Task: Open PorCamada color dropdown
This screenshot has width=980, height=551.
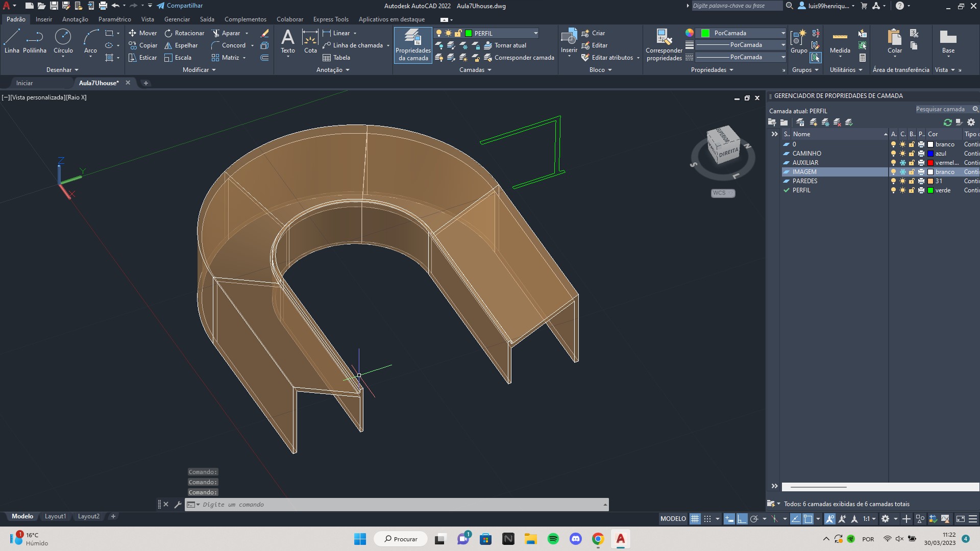Action: click(783, 33)
